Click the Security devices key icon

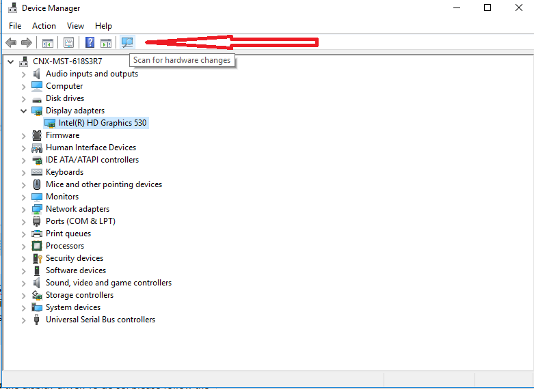pos(37,258)
